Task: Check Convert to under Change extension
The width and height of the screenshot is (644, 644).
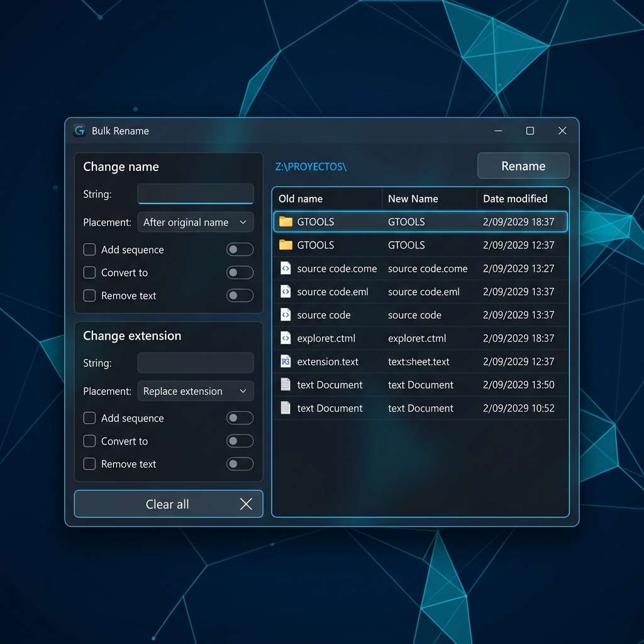Action: coord(89,441)
